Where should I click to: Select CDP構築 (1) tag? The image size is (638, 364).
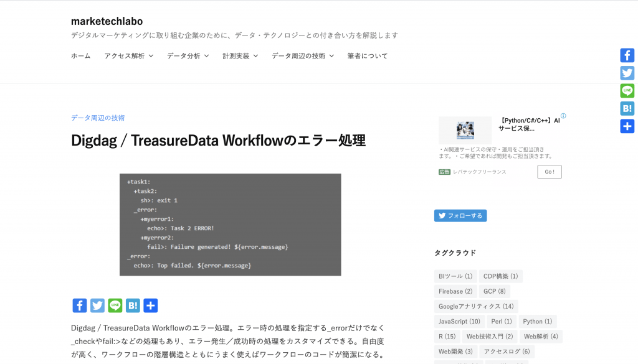click(x=500, y=276)
